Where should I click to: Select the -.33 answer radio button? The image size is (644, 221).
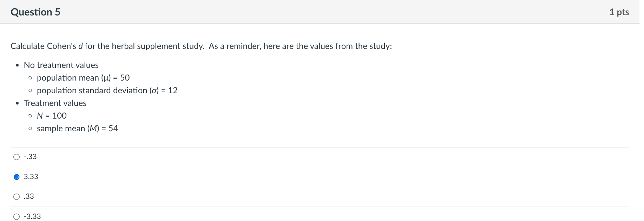[x=17, y=157]
